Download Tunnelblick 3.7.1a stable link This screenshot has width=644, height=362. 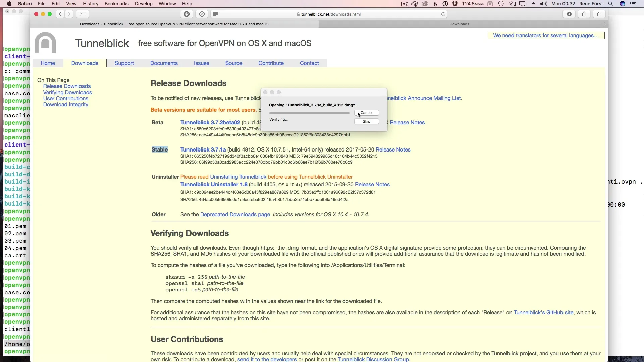pyautogui.click(x=203, y=149)
